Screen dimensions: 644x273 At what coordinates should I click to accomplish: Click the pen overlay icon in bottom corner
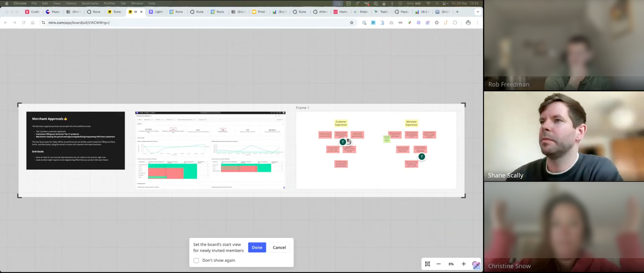click(x=476, y=264)
